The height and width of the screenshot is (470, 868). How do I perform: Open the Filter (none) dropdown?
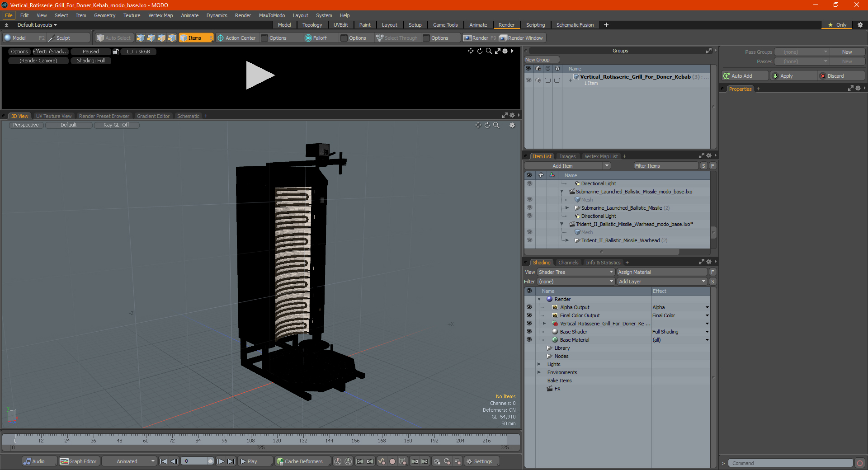[x=576, y=282]
